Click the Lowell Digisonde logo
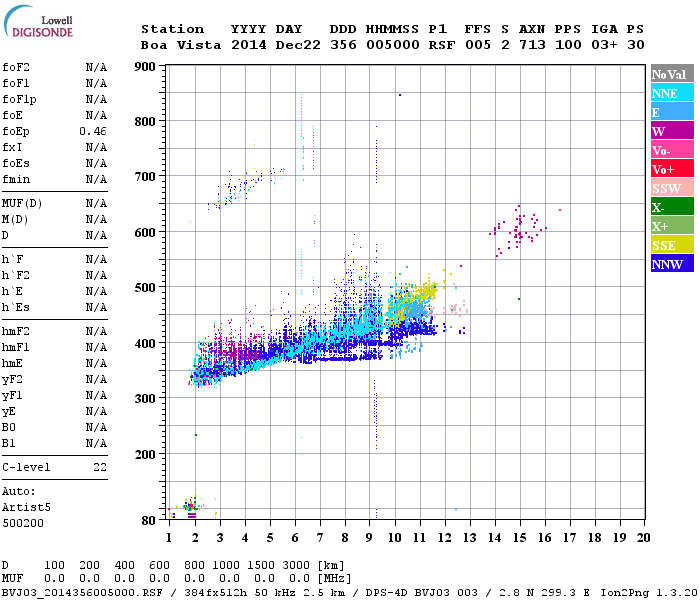The height and width of the screenshot is (600, 700). pyautogui.click(x=38, y=21)
